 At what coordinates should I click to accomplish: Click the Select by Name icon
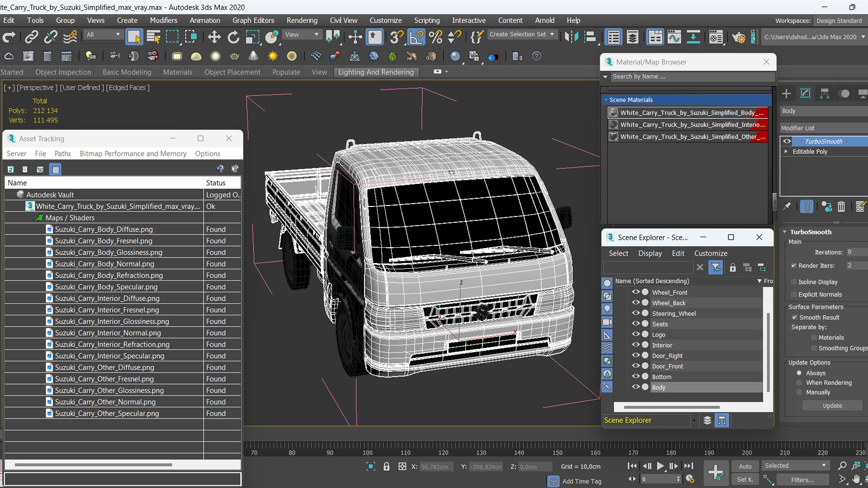tap(153, 37)
